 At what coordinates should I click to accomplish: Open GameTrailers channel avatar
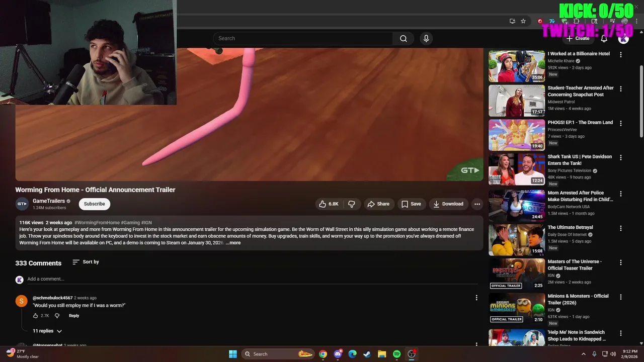click(x=22, y=204)
